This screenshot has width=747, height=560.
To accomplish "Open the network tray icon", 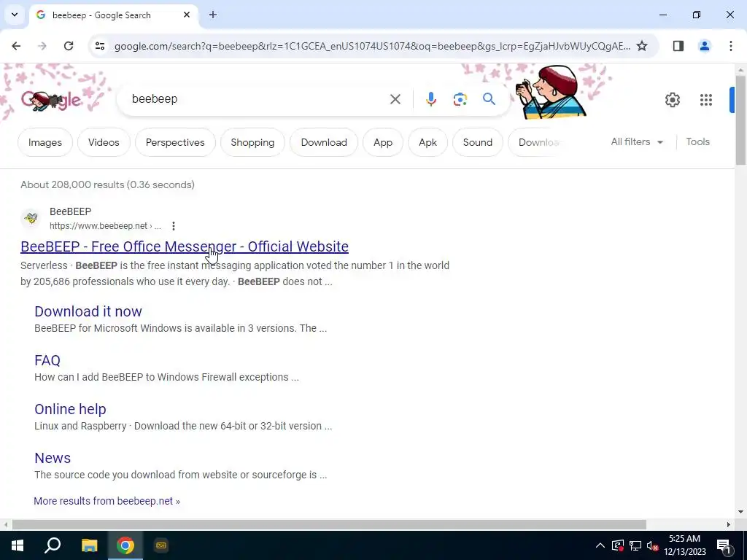I will tap(635, 545).
